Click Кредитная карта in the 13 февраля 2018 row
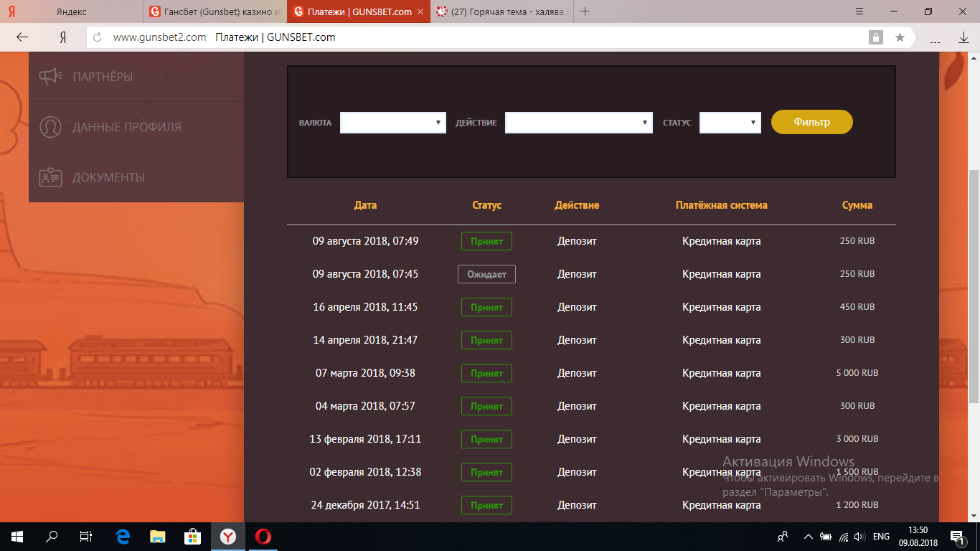This screenshot has width=980, height=551. tap(722, 439)
